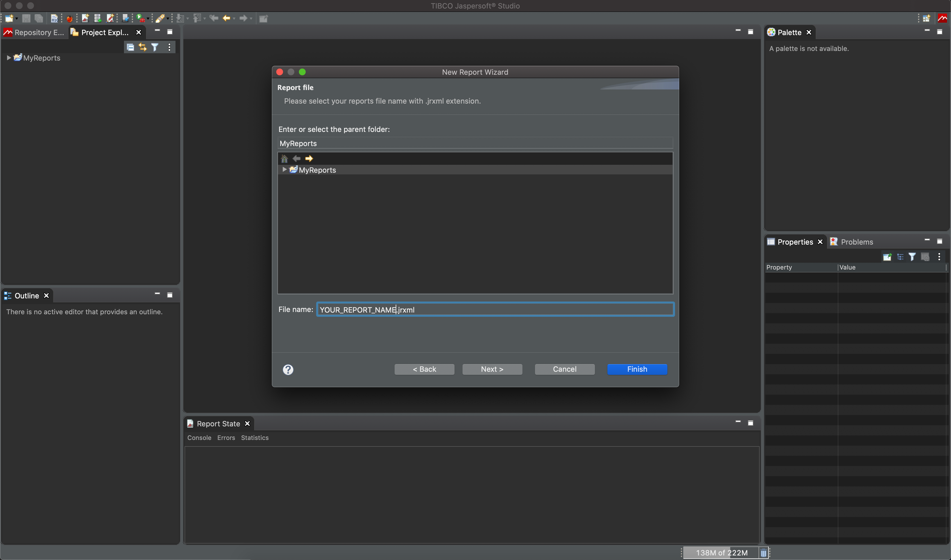Open the Properties view three-dot menu
Screen dimensions: 951x560
939,257
